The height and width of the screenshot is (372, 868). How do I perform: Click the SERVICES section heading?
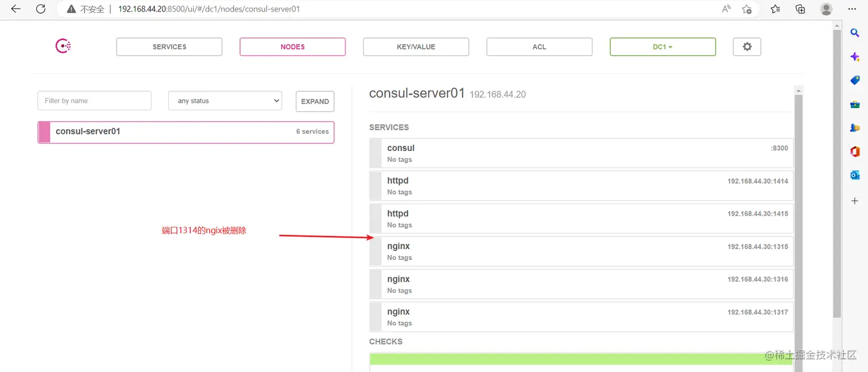pyautogui.click(x=389, y=127)
